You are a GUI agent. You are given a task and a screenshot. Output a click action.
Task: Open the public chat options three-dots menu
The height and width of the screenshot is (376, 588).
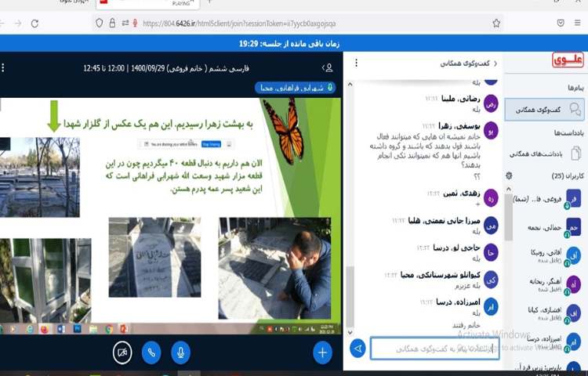coord(356,63)
